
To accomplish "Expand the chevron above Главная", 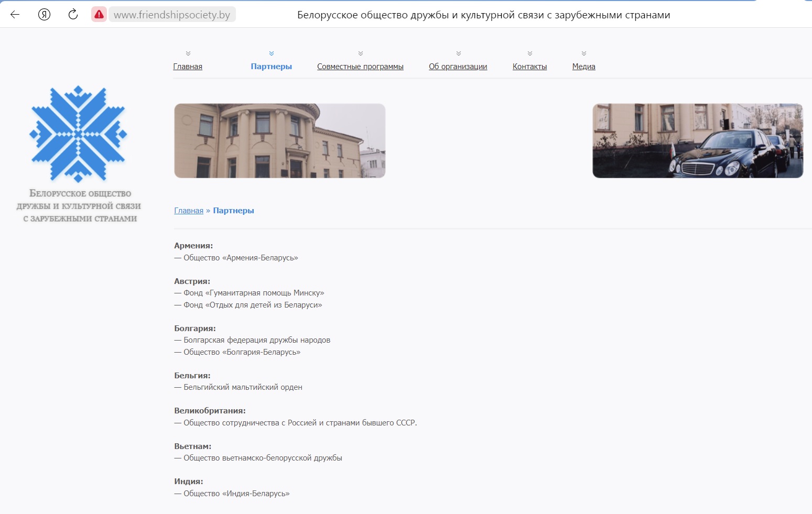I will (x=188, y=53).
